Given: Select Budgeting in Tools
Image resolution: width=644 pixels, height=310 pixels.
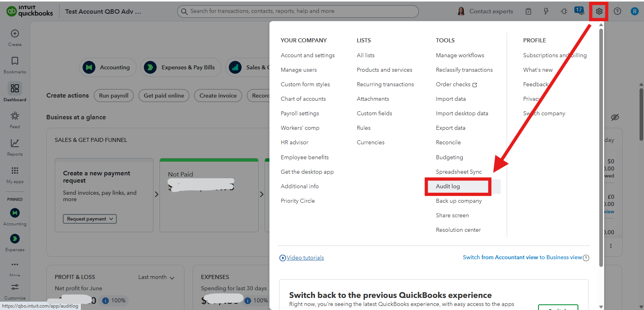Looking at the screenshot, I should coord(449,157).
